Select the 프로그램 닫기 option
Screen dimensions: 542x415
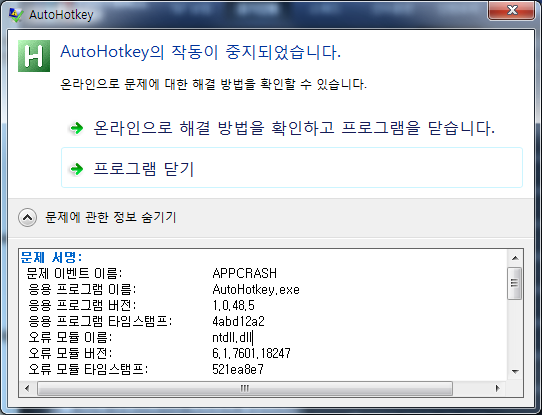pyautogui.click(x=292, y=168)
